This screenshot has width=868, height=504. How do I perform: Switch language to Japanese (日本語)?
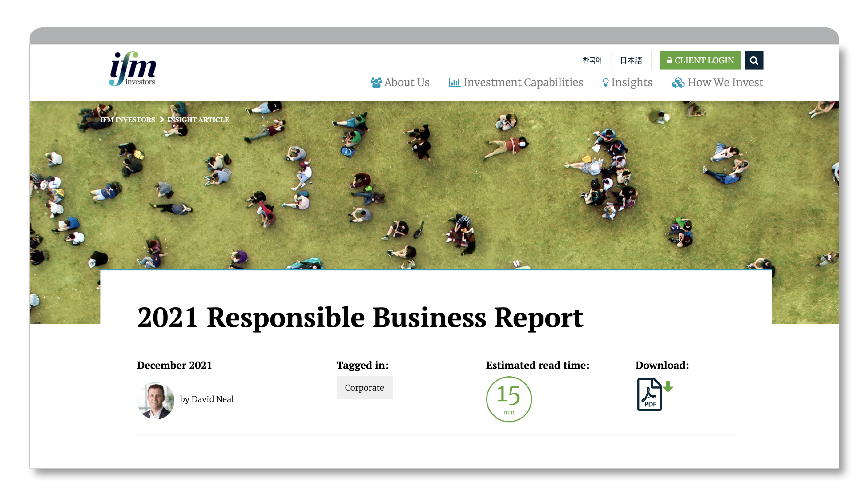[x=631, y=60]
